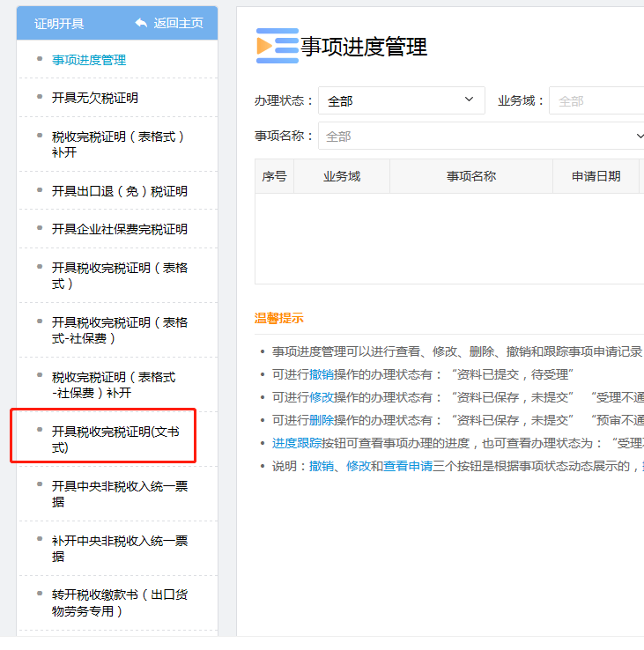The height and width of the screenshot is (650, 644).
Task: Open the 办理状态 dropdown
Action: point(401,100)
